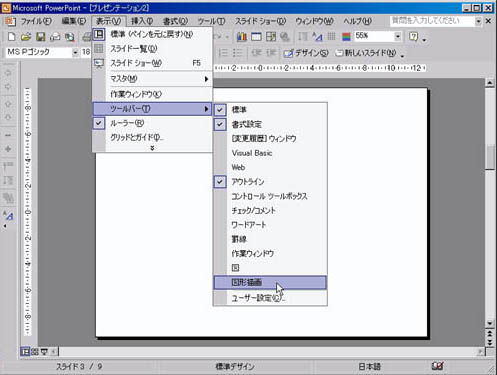Expand the full View menu chevron
This screenshot has height=375, width=497.
coord(152,148)
